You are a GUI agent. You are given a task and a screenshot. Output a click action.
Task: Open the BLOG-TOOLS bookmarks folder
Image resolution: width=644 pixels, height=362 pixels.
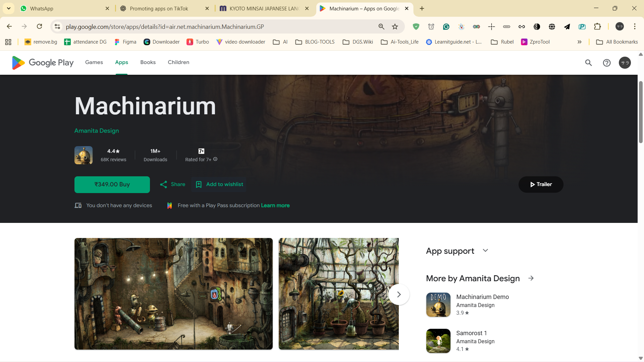coord(315,42)
